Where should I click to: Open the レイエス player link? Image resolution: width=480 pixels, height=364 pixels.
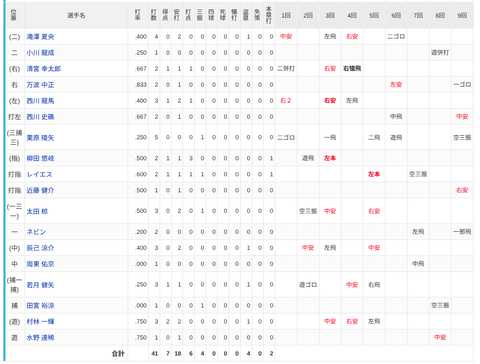click(39, 174)
